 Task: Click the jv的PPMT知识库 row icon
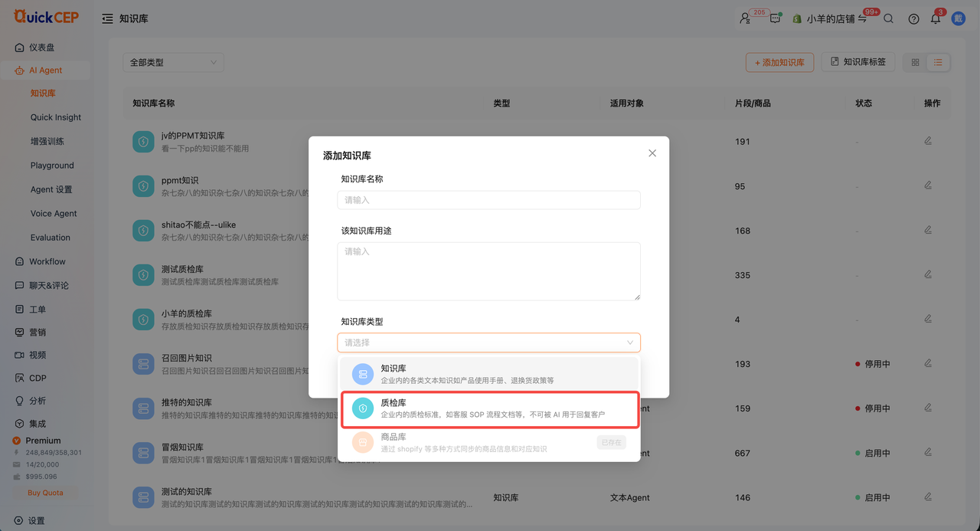[143, 141]
